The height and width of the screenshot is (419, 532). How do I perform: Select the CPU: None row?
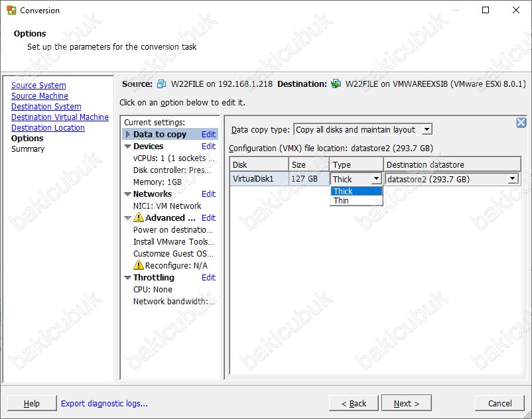[x=153, y=290]
